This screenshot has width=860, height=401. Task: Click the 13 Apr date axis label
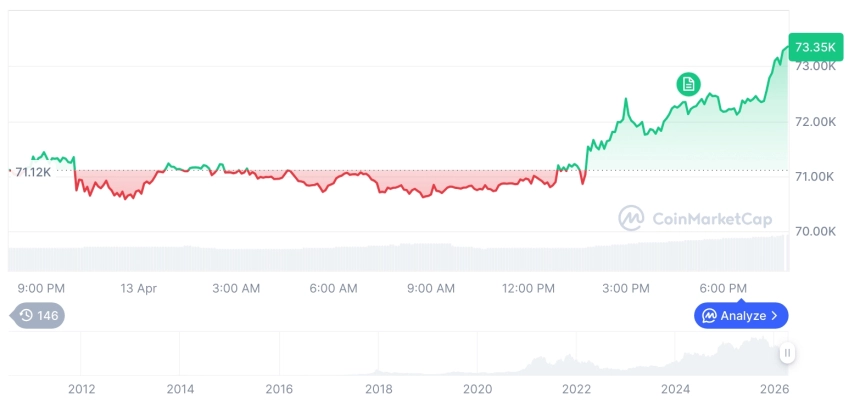tap(139, 288)
